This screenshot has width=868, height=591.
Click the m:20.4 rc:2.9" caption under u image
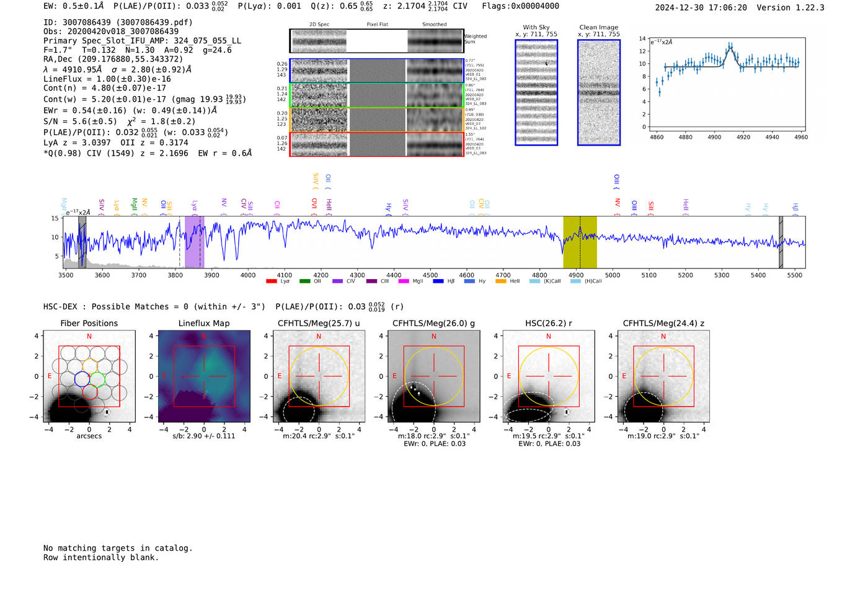(319, 436)
